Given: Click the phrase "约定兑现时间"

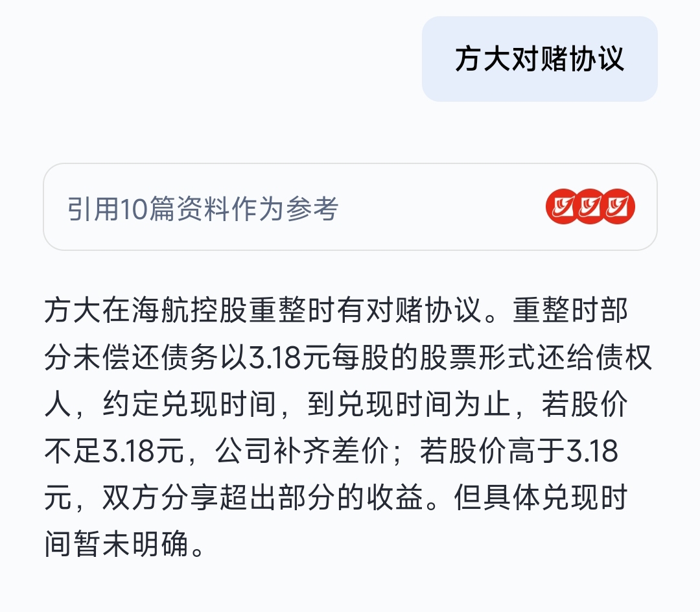Looking at the screenshot, I should point(189,404).
